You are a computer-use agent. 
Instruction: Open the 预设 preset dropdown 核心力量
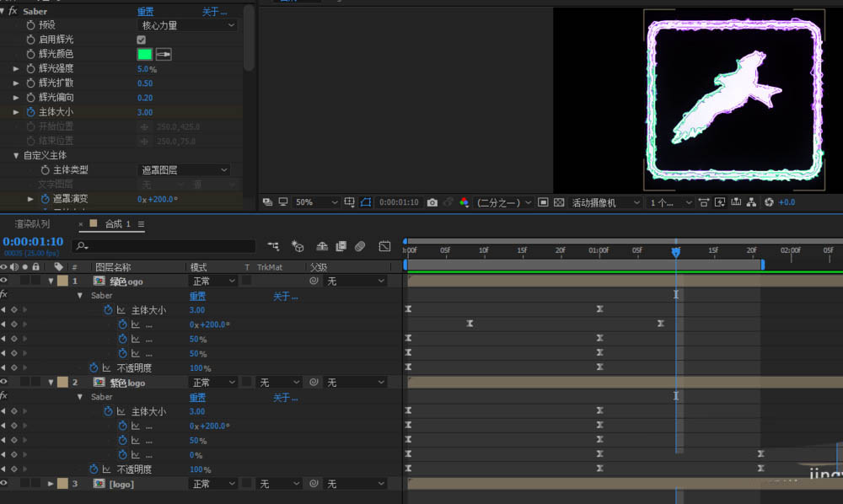tap(186, 25)
